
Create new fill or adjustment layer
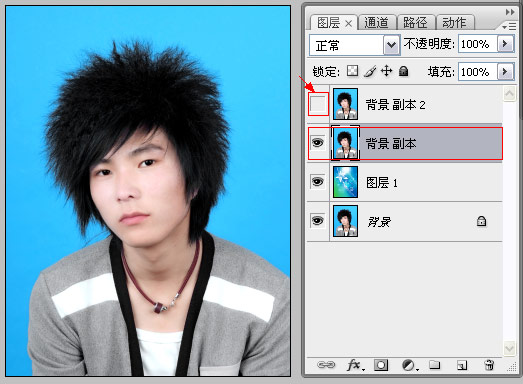[x=410, y=365]
